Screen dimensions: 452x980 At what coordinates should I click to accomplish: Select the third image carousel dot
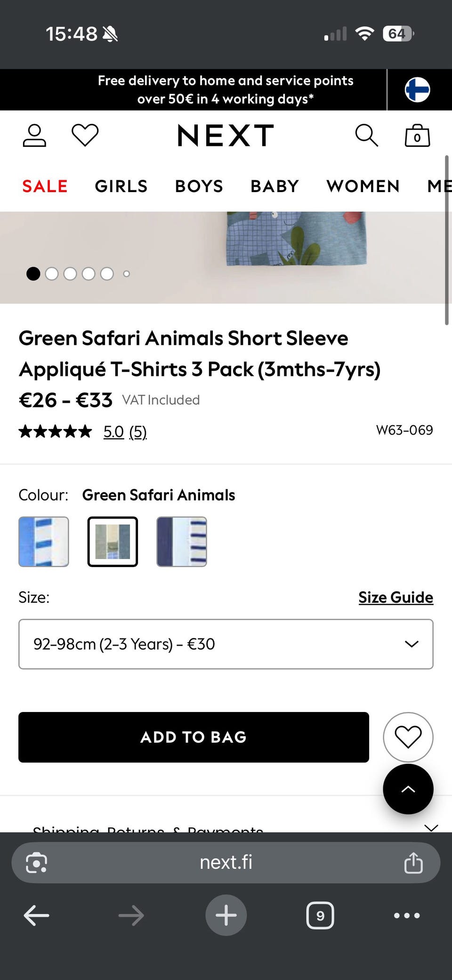(x=70, y=274)
